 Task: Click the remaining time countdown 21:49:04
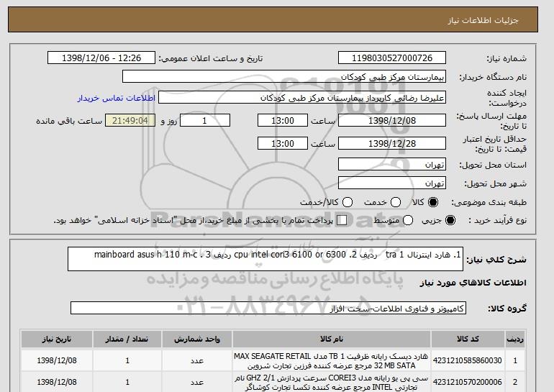tap(130, 120)
